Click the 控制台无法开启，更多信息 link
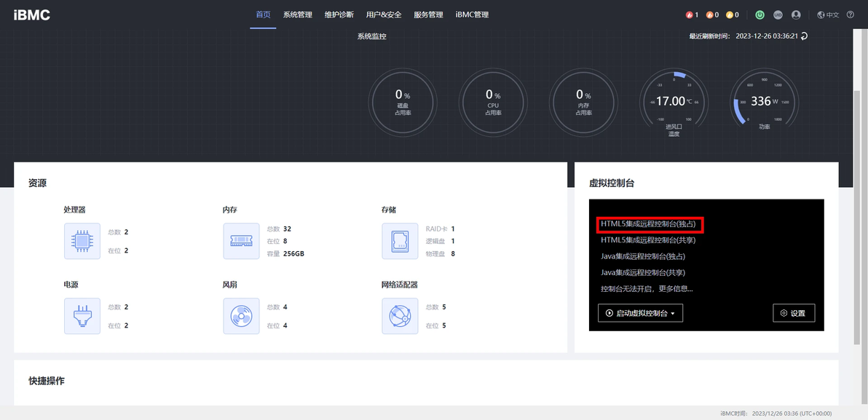 click(647, 289)
